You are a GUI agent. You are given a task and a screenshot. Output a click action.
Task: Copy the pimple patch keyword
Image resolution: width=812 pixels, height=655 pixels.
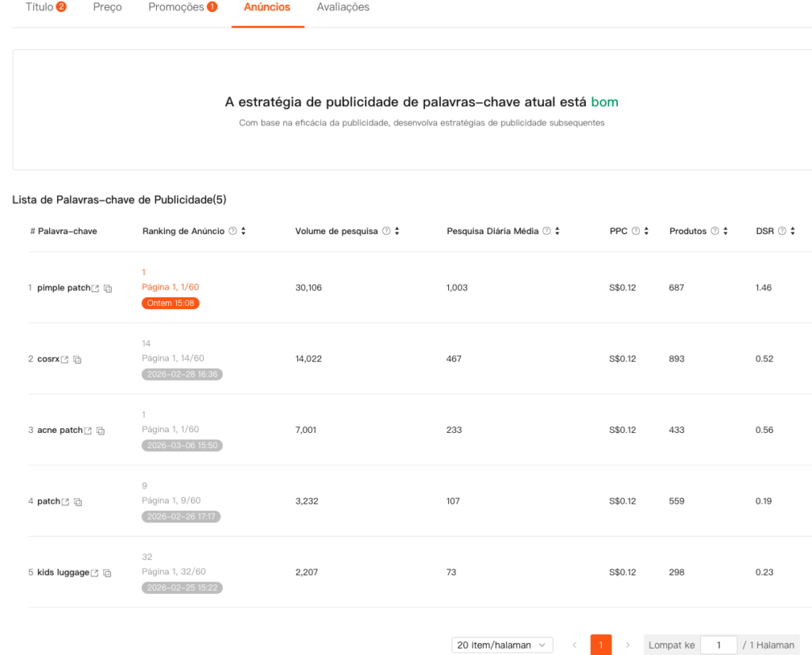click(x=108, y=289)
